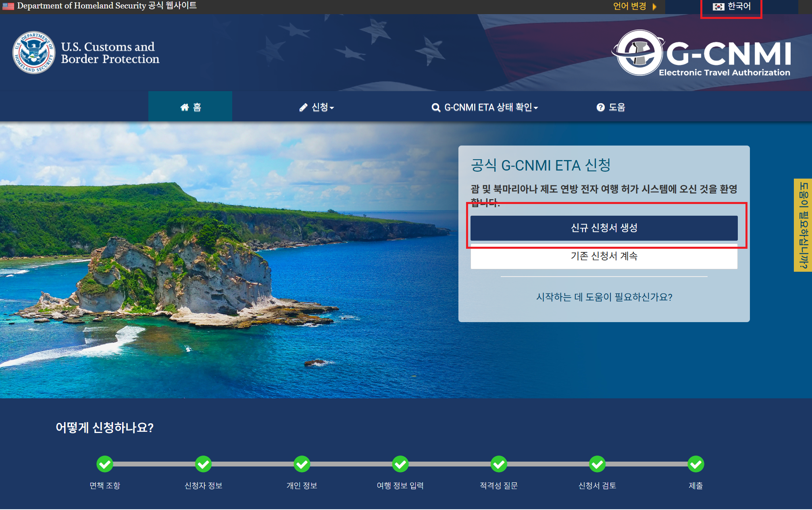The image size is (812, 510).
Task: Click the G-CNMI globe logo
Action: (639, 53)
